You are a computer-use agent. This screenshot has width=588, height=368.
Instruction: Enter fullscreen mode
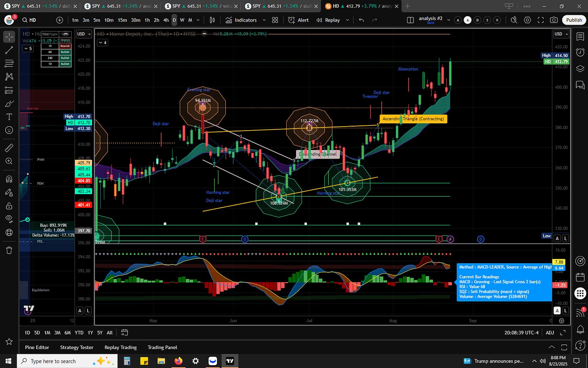point(541,20)
